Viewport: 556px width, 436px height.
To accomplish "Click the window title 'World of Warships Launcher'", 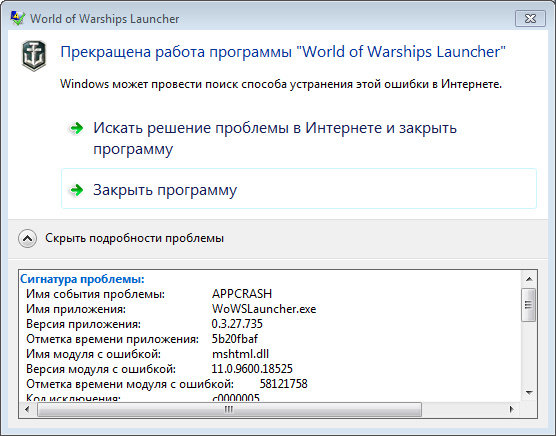I will pyautogui.click(x=104, y=18).
